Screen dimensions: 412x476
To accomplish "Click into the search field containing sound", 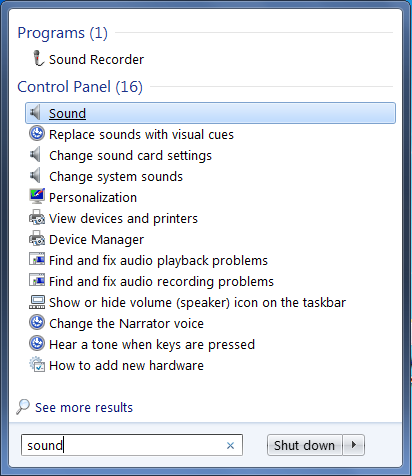I will [x=132, y=445].
